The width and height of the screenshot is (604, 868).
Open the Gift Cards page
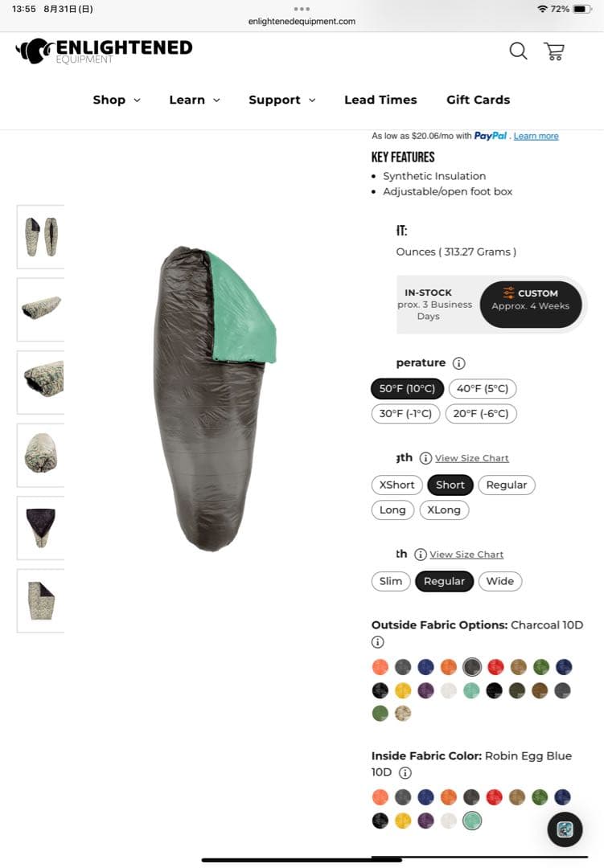click(478, 100)
